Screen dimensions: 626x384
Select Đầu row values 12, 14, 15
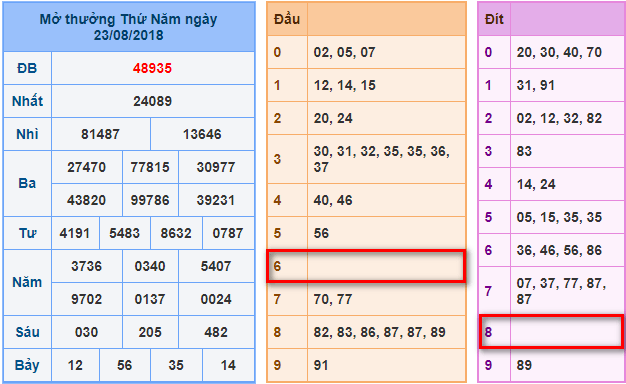pos(344,85)
